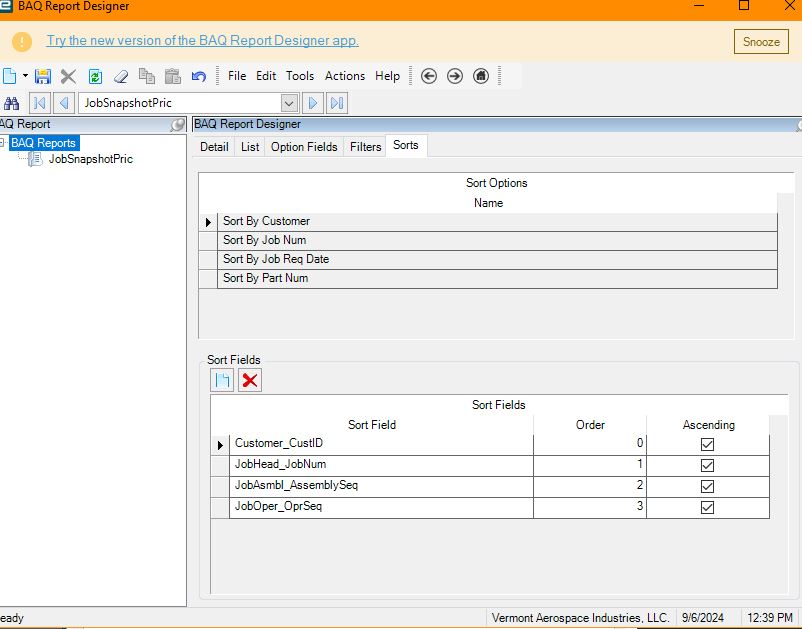Image resolution: width=802 pixels, height=629 pixels.
Task: Go to first record icon
Action: click(39, 103)
